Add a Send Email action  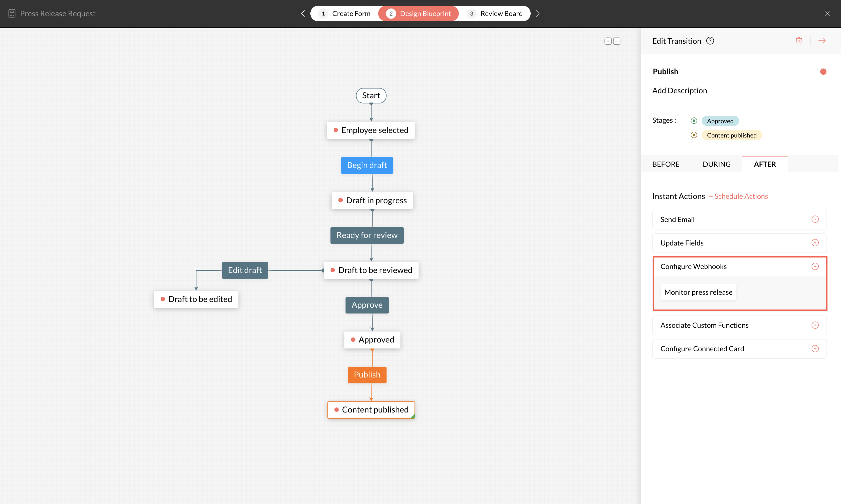[x=815, y=219]
